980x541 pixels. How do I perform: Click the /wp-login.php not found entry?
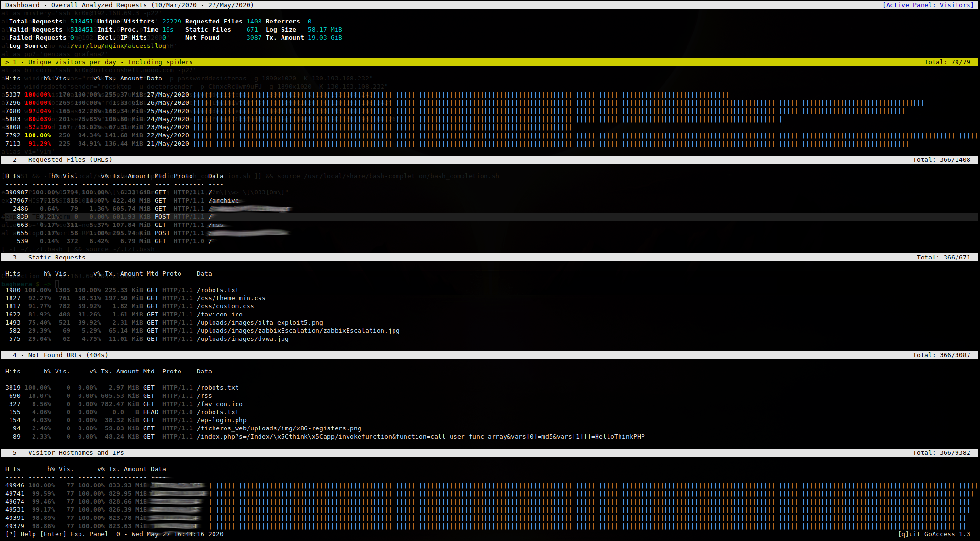click(221, 420)
